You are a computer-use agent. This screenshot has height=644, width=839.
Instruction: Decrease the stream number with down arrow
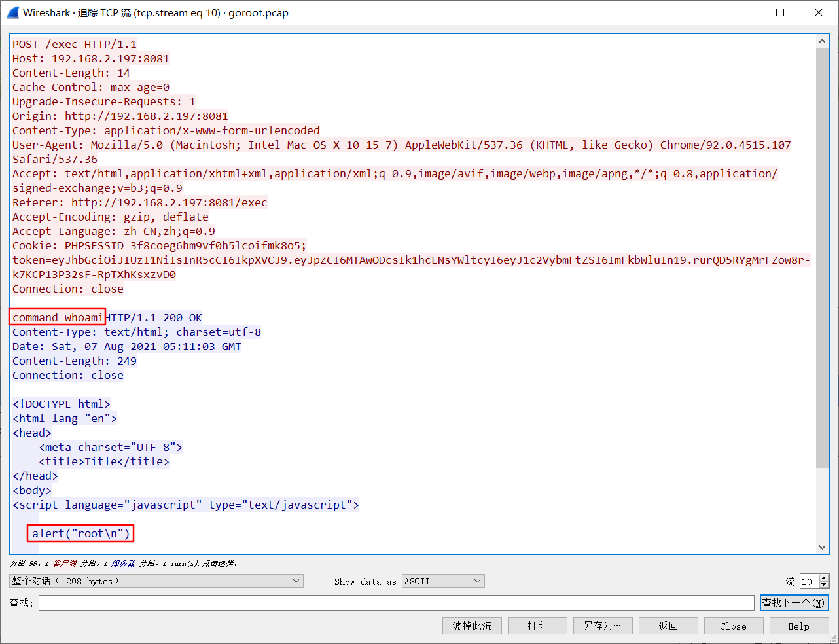pyautogui.click(x=824, y=584)
